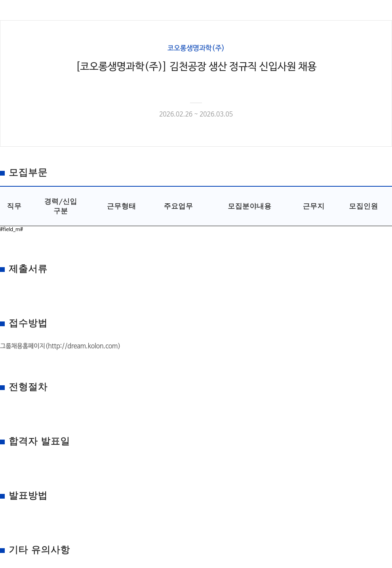Click the 전형절차 section heading
392x568 pixels.
pyautogui.click(x=28, y=387)
